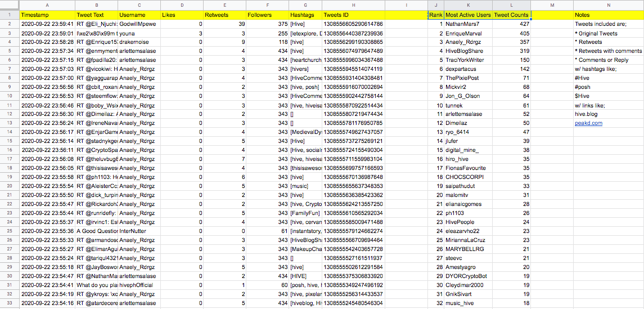The image size is (644, 309).
Task: Click the Followers header cell
Action: [267, 15]
